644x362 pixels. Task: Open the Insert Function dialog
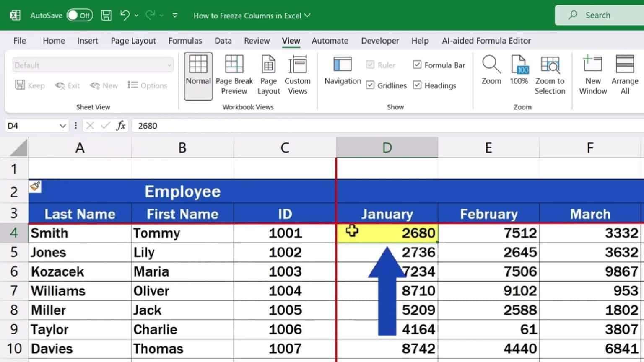click(121, 126)
